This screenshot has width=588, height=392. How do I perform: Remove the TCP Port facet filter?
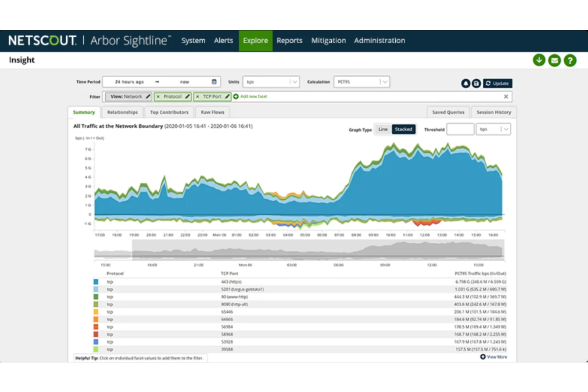[198, 97]
